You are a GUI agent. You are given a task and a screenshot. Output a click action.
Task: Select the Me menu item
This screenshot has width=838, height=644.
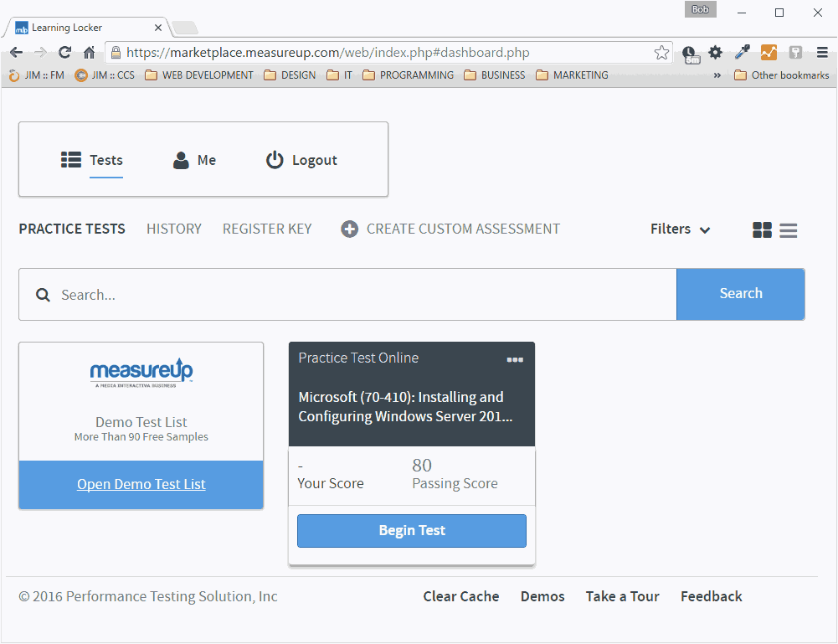click(x=194, y=160)
